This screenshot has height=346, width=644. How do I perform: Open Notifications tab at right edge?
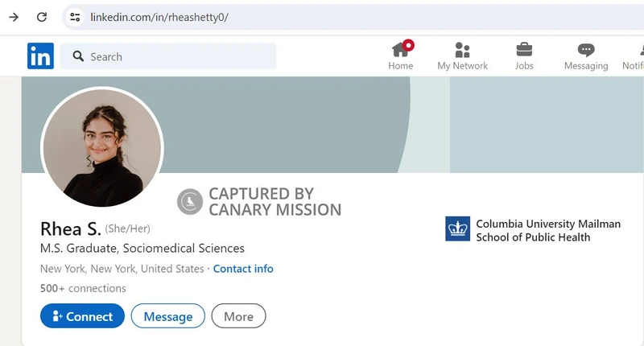(634, 56)
